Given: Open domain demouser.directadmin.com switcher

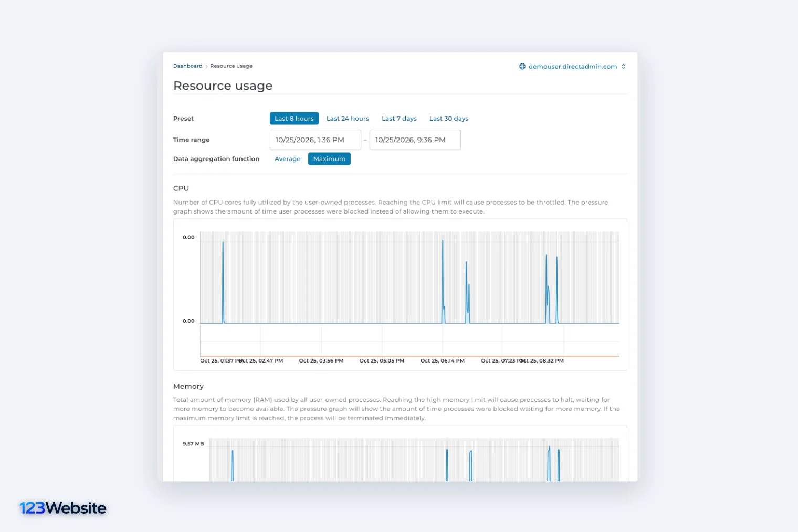Looking at the screenshot, I should click(x=572, y=67).
